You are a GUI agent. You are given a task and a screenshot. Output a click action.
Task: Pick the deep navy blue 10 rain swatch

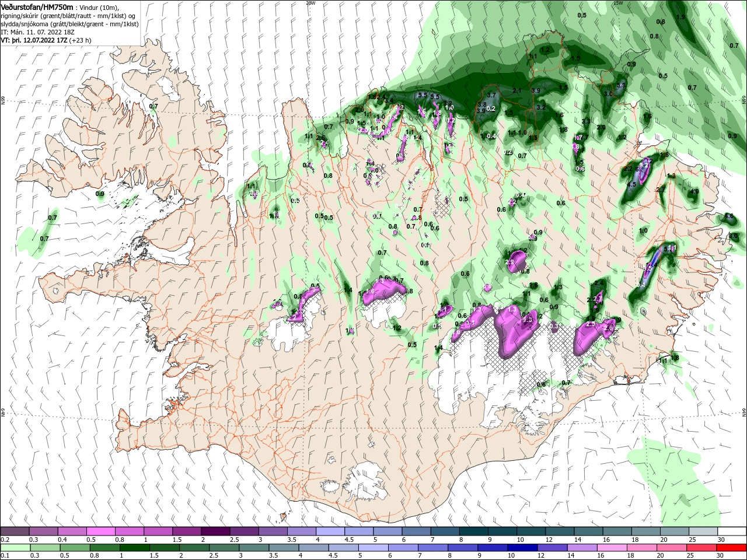pos(522,547)
